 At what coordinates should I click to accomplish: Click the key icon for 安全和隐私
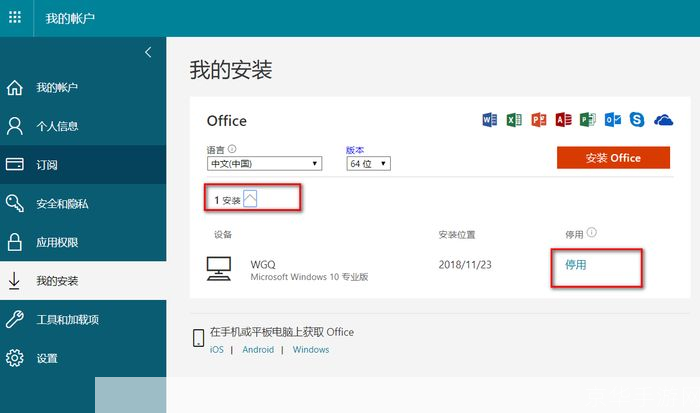tap(14, 203)
